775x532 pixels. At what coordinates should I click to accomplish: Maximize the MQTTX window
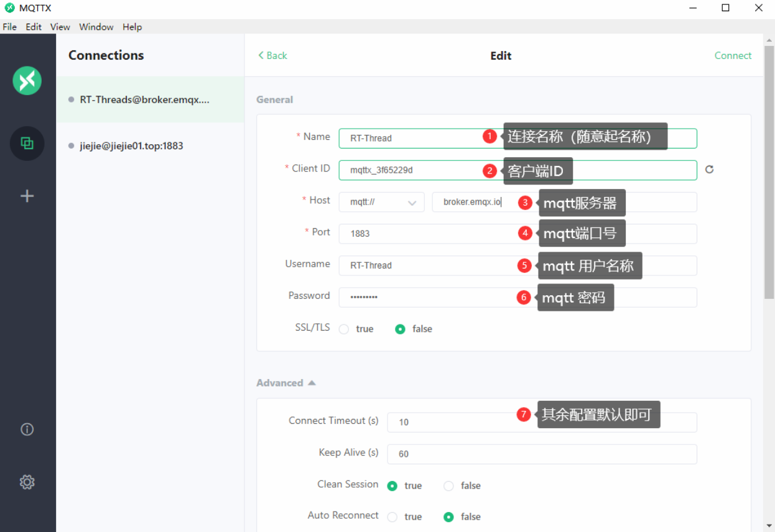coord(725,8)
